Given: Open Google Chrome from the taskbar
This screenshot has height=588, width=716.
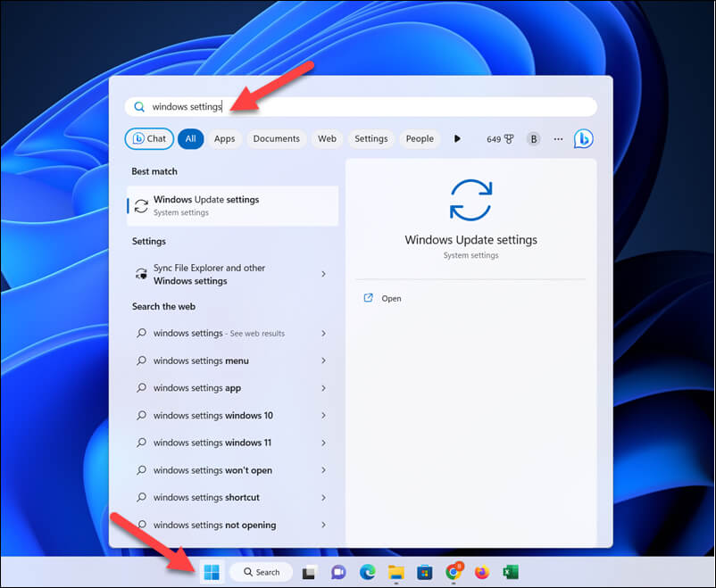Looking at the screenshot, I should coord(454,572).
